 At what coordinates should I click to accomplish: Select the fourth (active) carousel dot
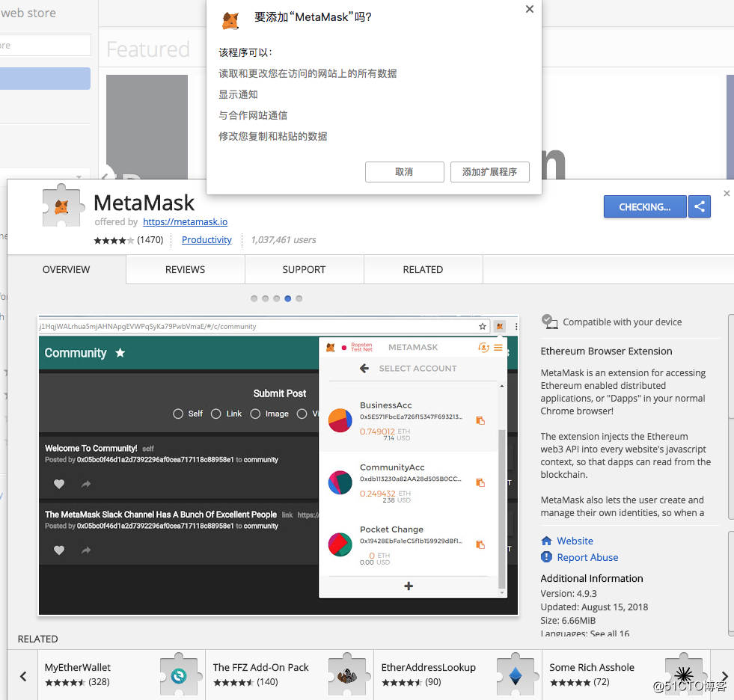[288, 298]
